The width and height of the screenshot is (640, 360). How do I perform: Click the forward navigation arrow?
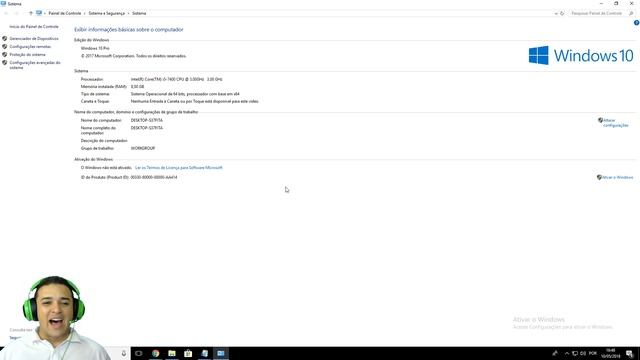[x=16, y=13]
